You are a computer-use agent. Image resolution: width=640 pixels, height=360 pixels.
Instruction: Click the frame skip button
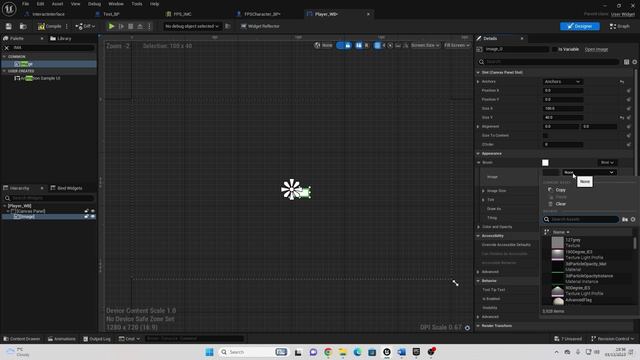pyautogui.click(x=121, y=26)
